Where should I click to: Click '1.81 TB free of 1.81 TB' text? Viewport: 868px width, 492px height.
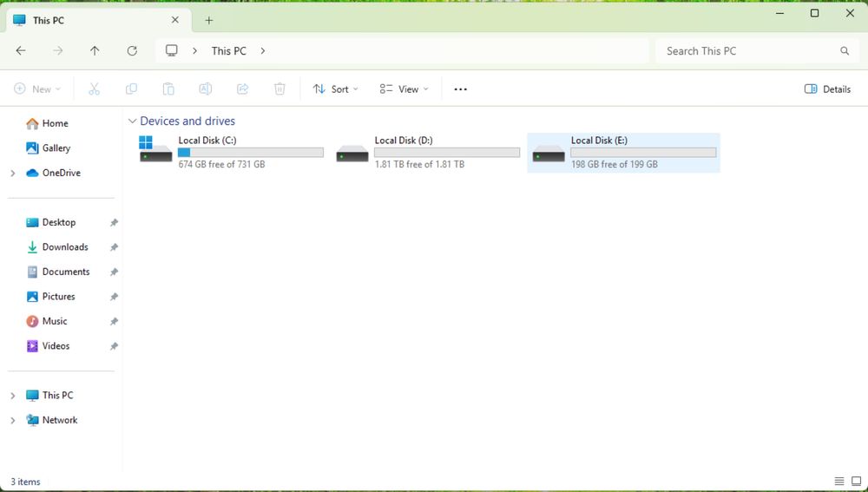click(419, 164)
